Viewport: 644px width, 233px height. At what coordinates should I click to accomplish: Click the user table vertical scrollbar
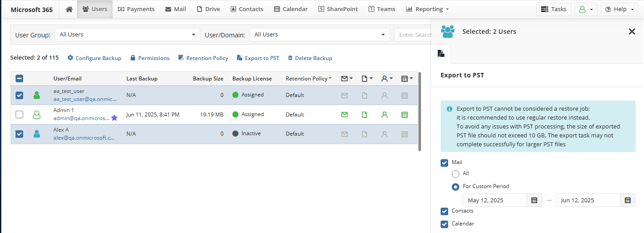tap(420, 112)
